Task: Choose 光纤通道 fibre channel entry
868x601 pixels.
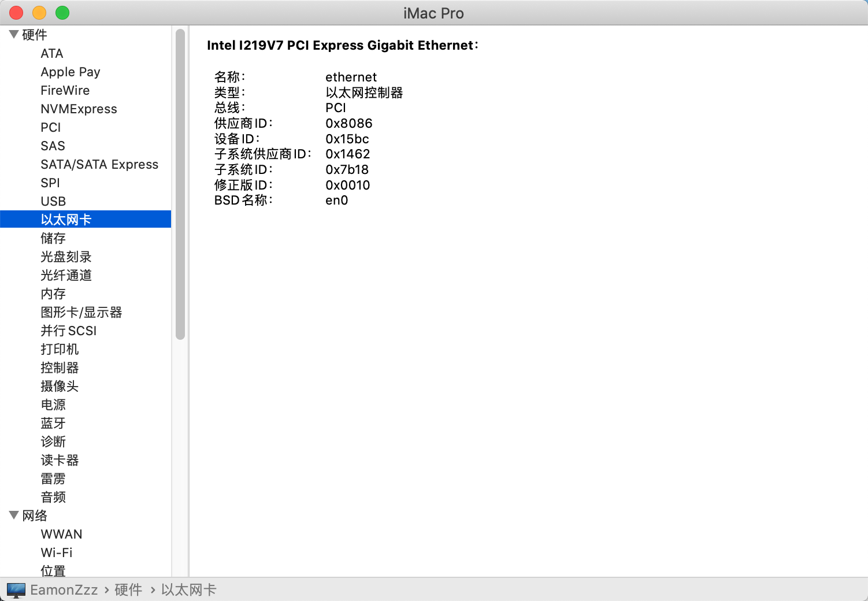Action: click(66, 275)
